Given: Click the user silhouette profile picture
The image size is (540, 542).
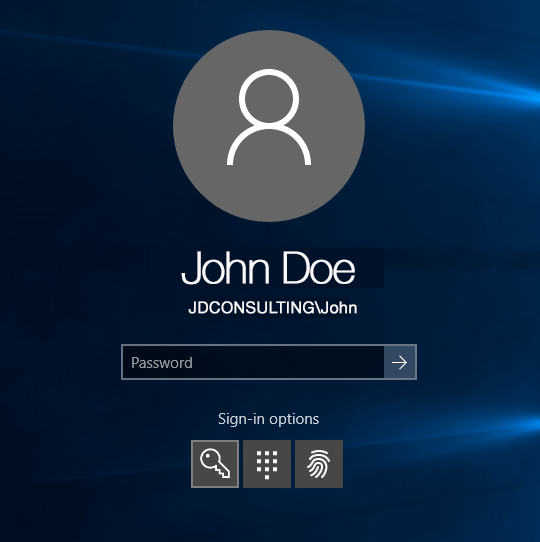Looking at the screenshot, I should 269,117.
